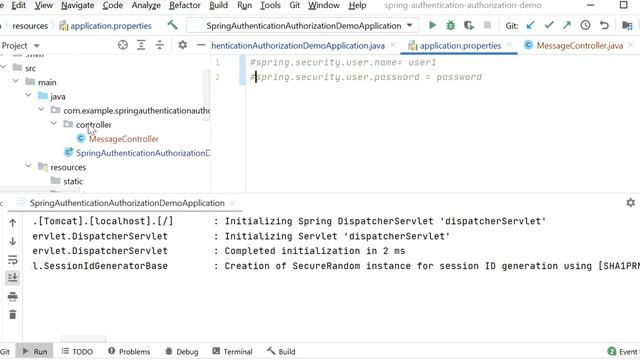Open project structure icon near Git tools
Screen dimensions: 640x360
[x=627, y=25]
